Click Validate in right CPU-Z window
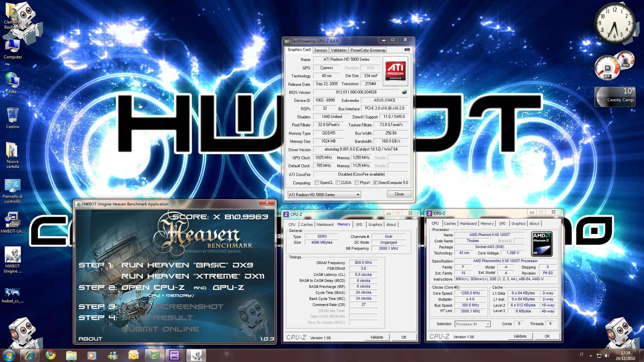 click(520, 336)
